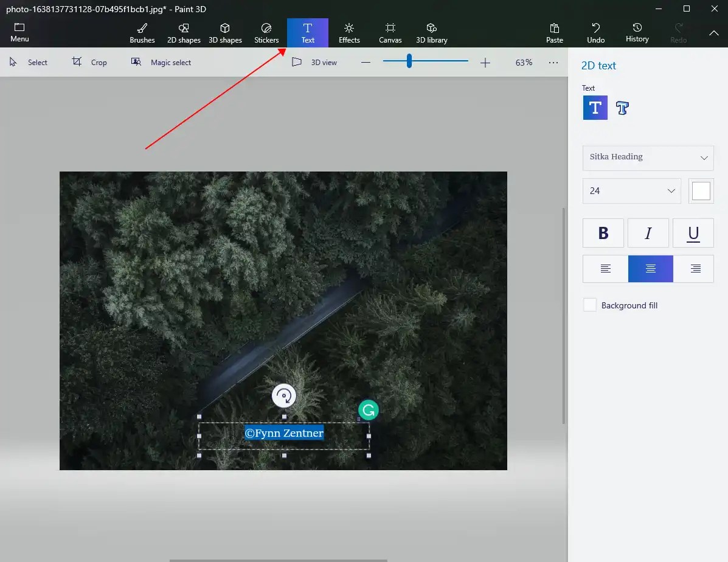The width and height of the screenshot is (728, 562).
Task: Open the Effects panel
Action: click(348, 32)
